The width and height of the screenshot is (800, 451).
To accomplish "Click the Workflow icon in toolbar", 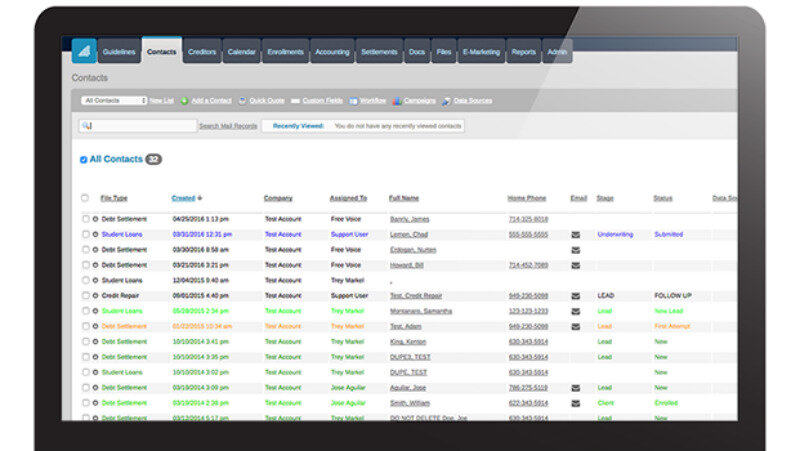I will click(x=353, y=101).
